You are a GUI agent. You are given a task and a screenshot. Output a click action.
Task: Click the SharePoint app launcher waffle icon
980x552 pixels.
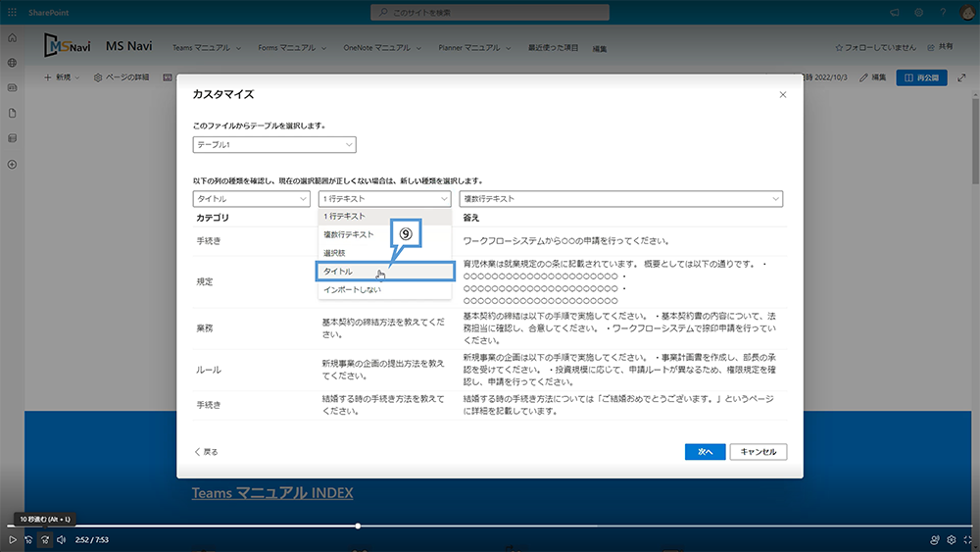click(x=13, y=12)
